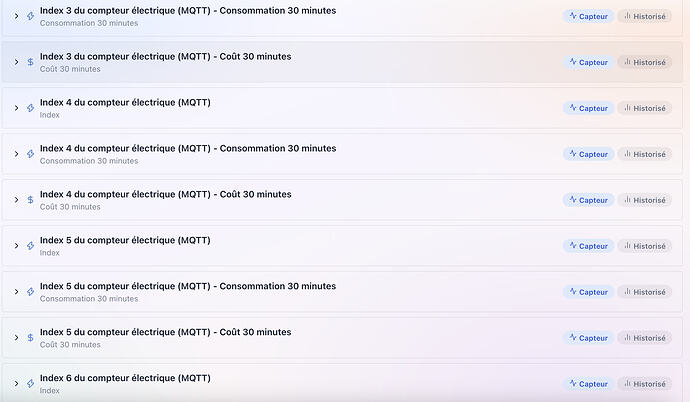Viewport: 690px width, 402px height.
Task: Select title 'Index 4 du compteur électrique (MQTT) - Consommation 30 minutes'
Action: click(x=188, y=148)
